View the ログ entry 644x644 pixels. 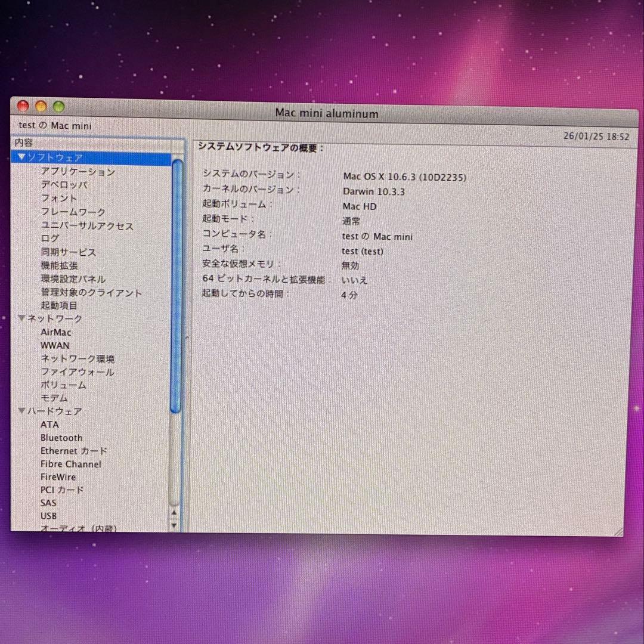point(51,239)
